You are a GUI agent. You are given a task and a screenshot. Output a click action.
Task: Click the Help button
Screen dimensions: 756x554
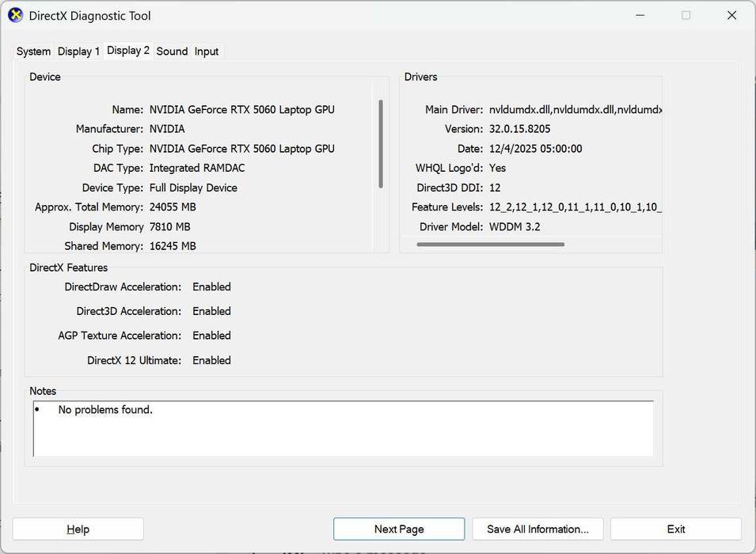[78, 529]
